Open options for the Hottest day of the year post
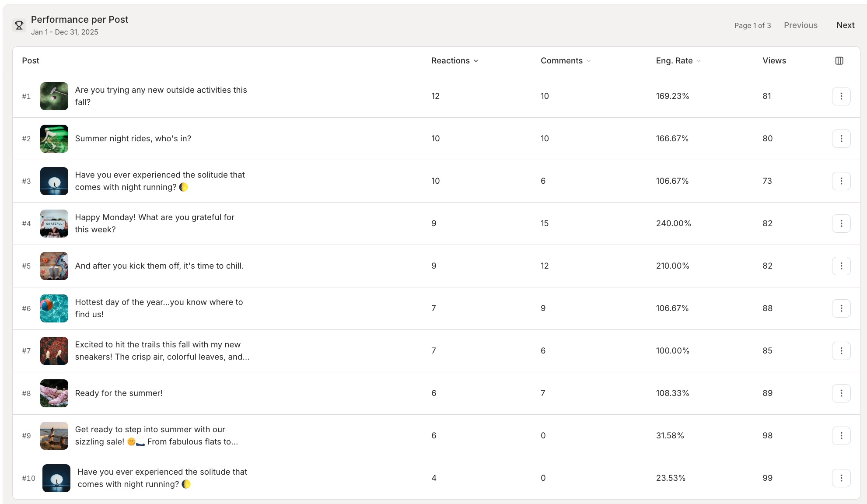The height and width of the screenshot is (504, 867). [841, 308]
